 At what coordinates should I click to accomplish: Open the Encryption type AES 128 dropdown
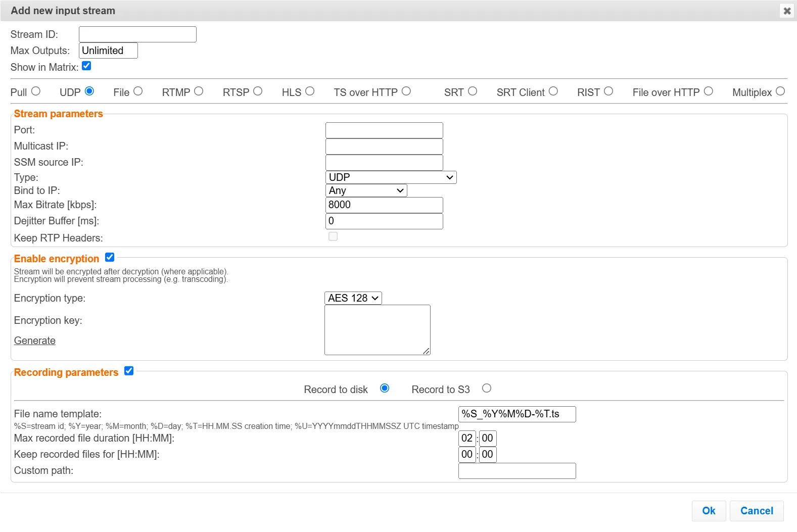(353, 298)
